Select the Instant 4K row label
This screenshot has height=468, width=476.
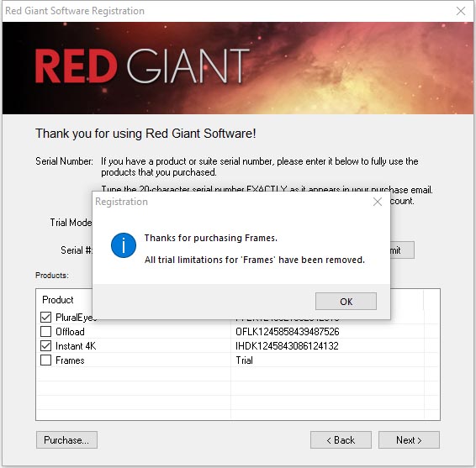pos(76,346)
